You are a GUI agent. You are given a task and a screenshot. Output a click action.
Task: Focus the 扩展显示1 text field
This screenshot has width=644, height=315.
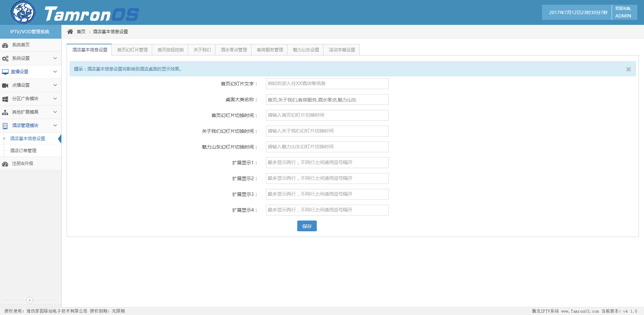point(327,163)
